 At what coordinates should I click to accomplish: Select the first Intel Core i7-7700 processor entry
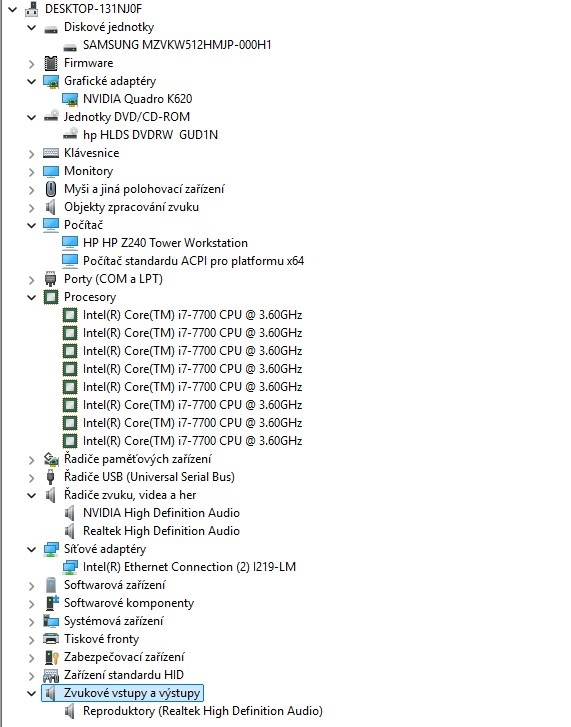pos(192,315)
